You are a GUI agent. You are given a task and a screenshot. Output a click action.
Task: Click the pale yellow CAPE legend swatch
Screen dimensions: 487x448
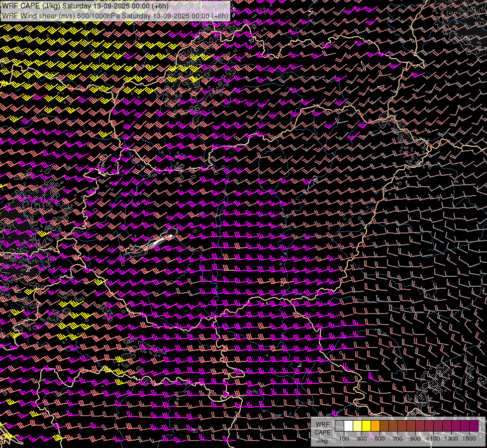(x=358, y=426)
